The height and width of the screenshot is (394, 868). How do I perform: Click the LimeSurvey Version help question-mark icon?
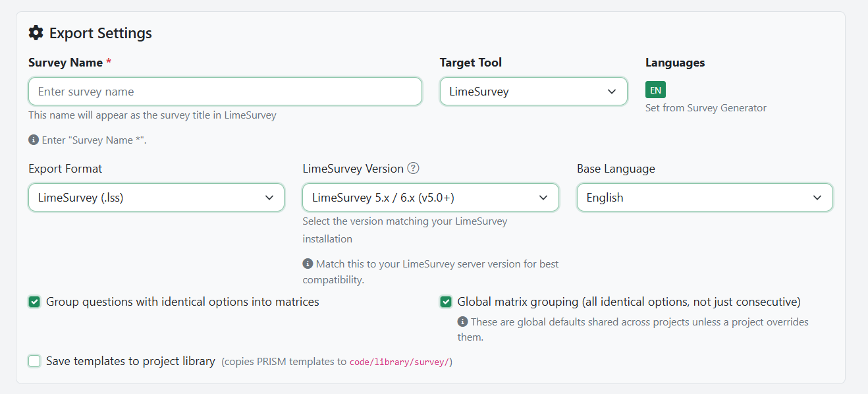pos(413,168)
